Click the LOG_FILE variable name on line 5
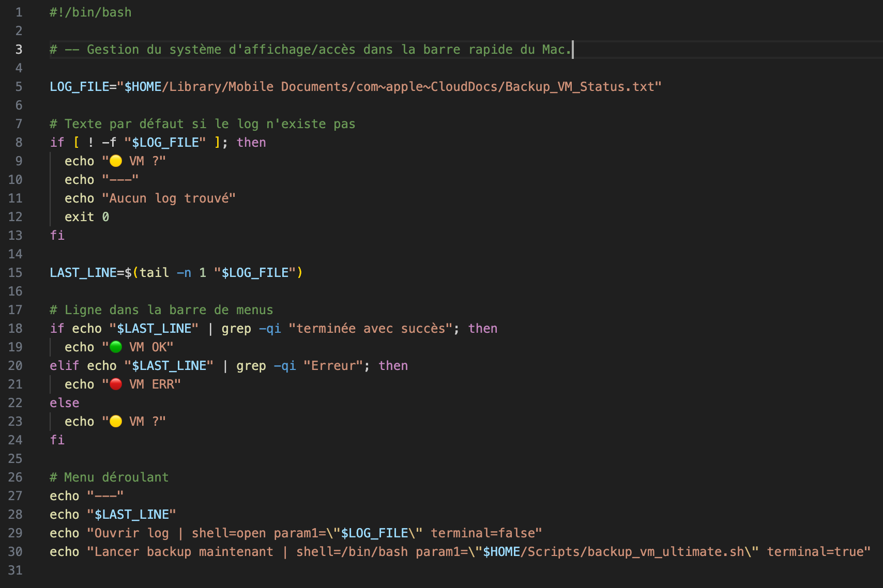This screenshot has width=883, height=588. click(79, 87)
